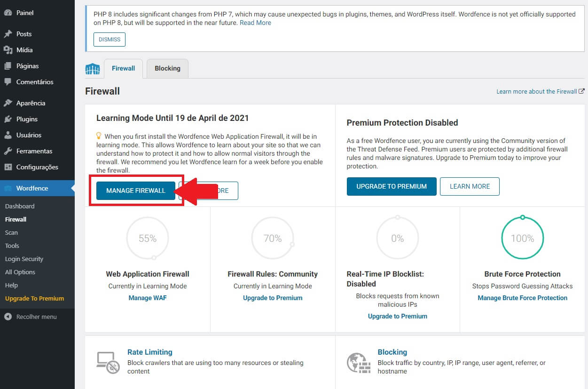Select the Firewall submenu item
This screenshot has width=588, height=389.
[16, 219]
